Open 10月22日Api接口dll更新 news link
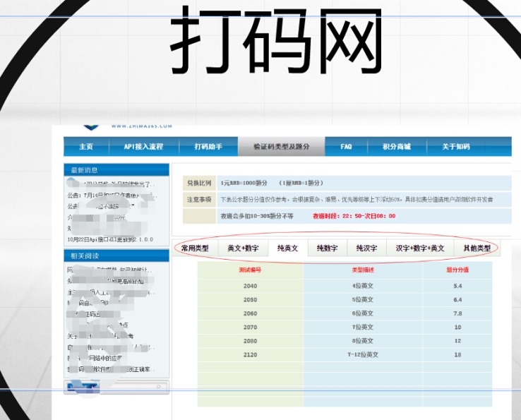The image size is (521, 420). [110, 239]
